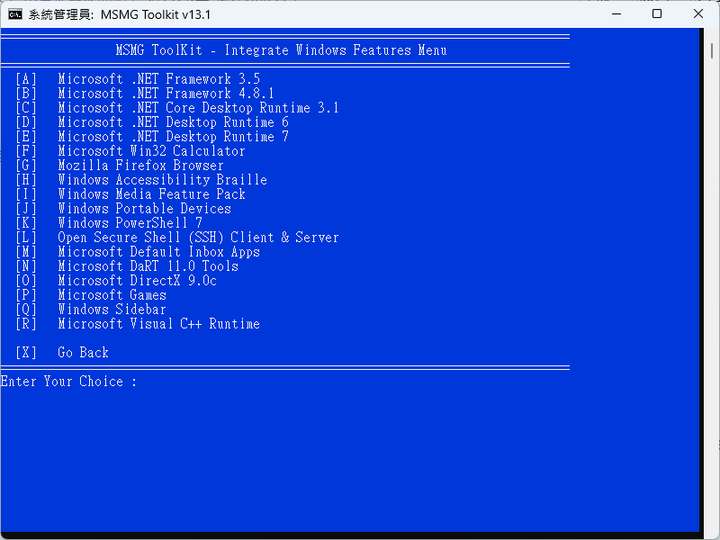Click the console vertical scrollbar thumb
The width and height of the screenshot is (720, 540).
[x=712, y=51]
